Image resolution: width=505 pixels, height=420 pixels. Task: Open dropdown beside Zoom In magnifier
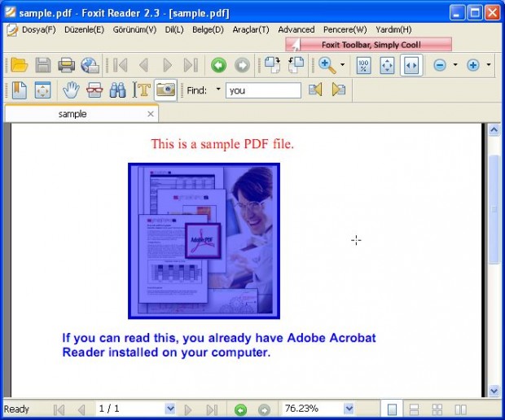pyautogui.click(x=342, y=64)
